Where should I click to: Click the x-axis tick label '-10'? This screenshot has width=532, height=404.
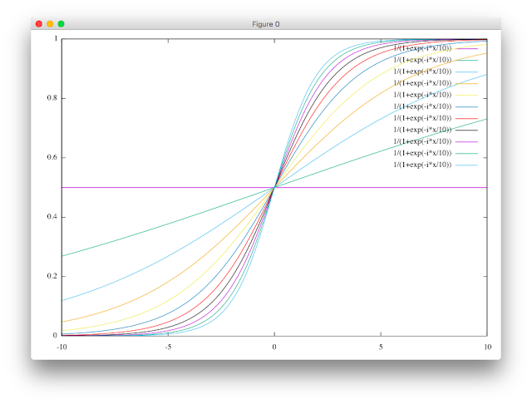click(62, 347)
